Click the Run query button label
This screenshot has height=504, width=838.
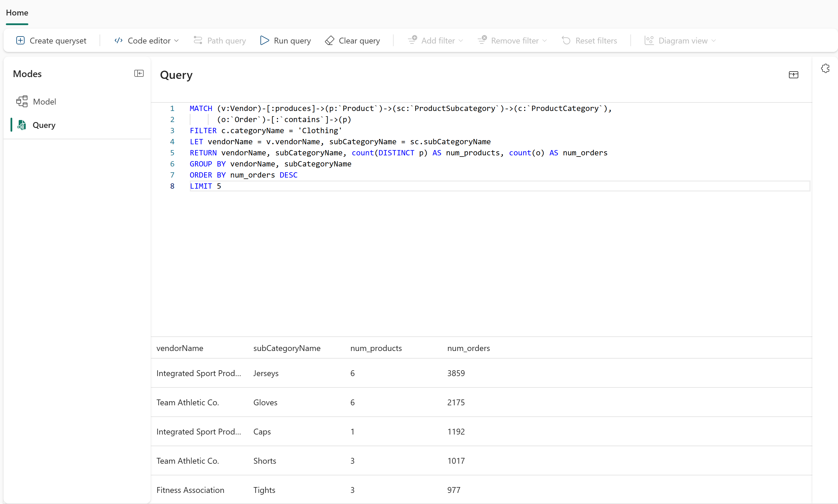[292, 41]
